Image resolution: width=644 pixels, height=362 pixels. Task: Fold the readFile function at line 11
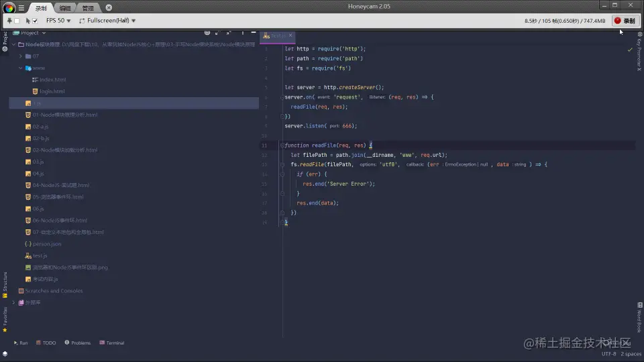pyautogui.click(x=282, y=145)
